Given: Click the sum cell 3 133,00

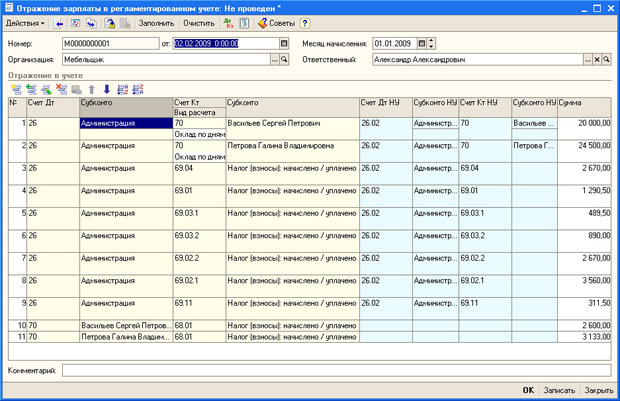Looking at the screenshot, I should point(584,337).
